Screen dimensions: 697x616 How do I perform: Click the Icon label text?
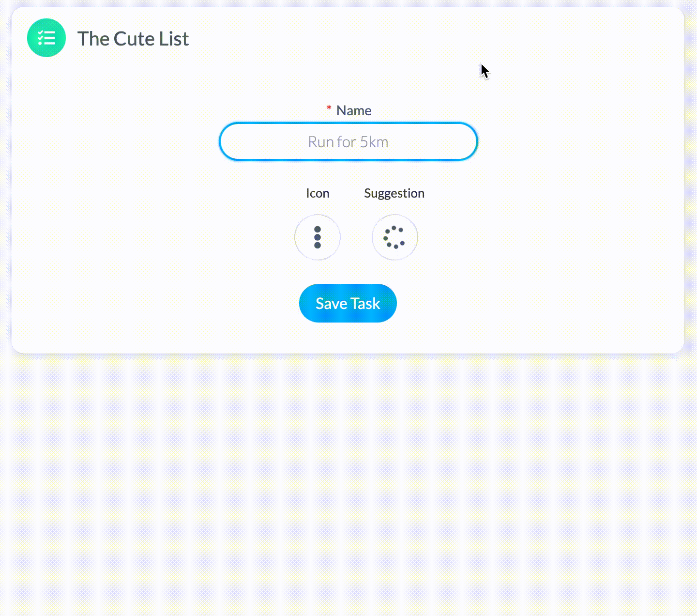click(x=318, y=193)
